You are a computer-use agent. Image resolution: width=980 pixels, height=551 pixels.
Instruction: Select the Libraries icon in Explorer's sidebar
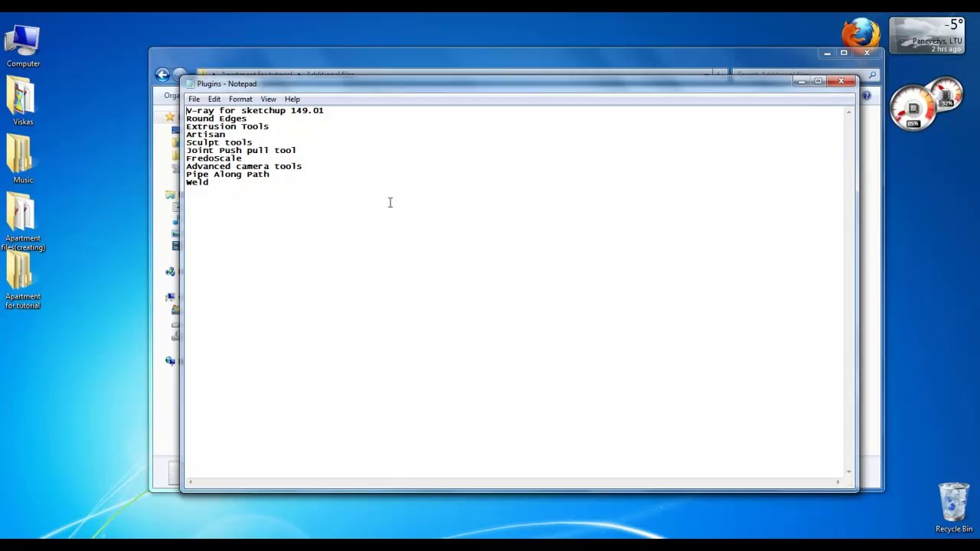[x=170, y=195]
